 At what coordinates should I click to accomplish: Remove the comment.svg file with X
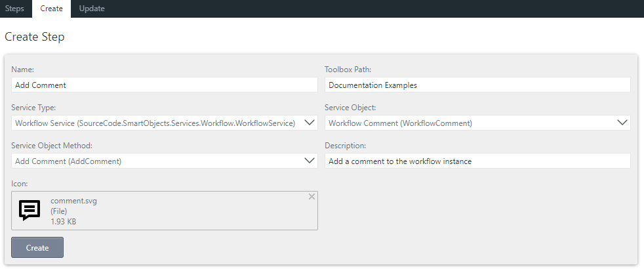pos(312,197)
